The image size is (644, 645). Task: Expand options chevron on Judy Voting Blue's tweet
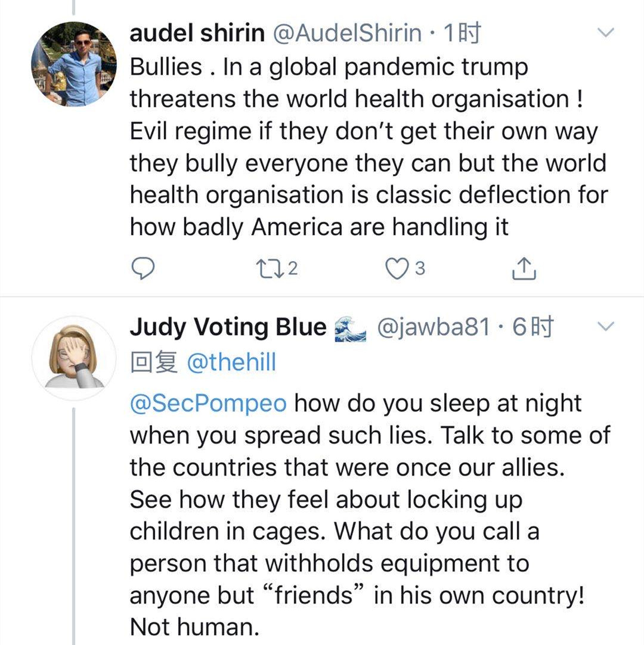(x=605, y=326)
